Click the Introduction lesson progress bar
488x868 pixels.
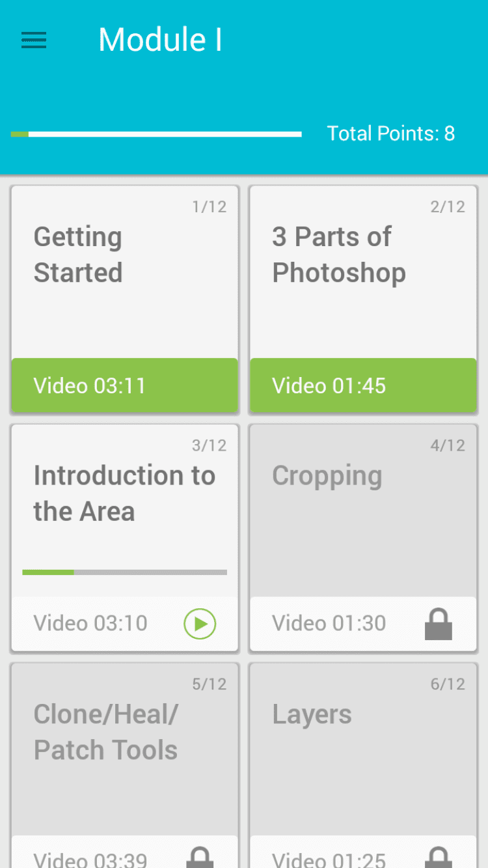click(124, 572)
